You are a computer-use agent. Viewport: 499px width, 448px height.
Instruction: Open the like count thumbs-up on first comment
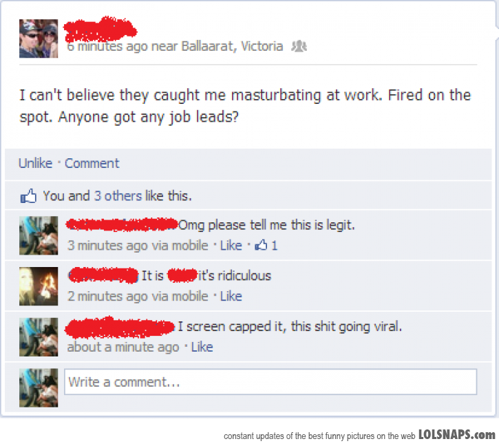[x=266, y=245]
